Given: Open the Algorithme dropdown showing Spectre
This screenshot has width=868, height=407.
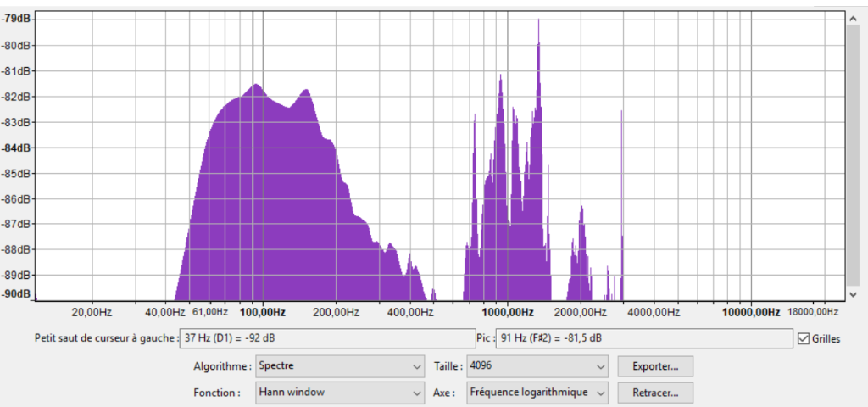Looking at the screenshot, I should pos(340,366).
